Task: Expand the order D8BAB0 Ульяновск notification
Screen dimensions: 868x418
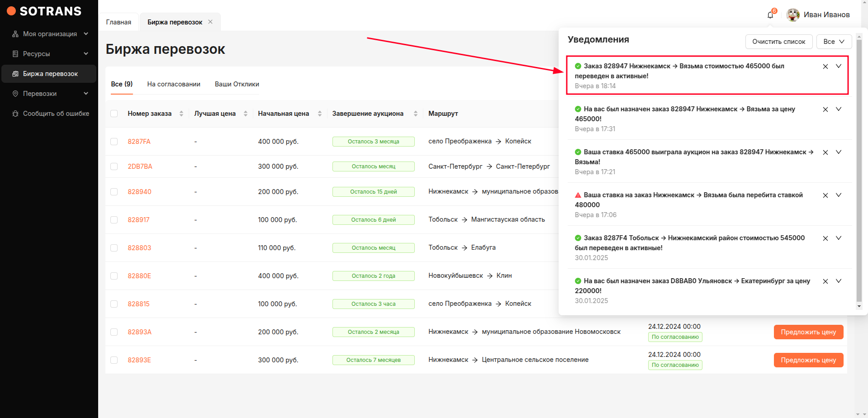Action: point(838,281)
